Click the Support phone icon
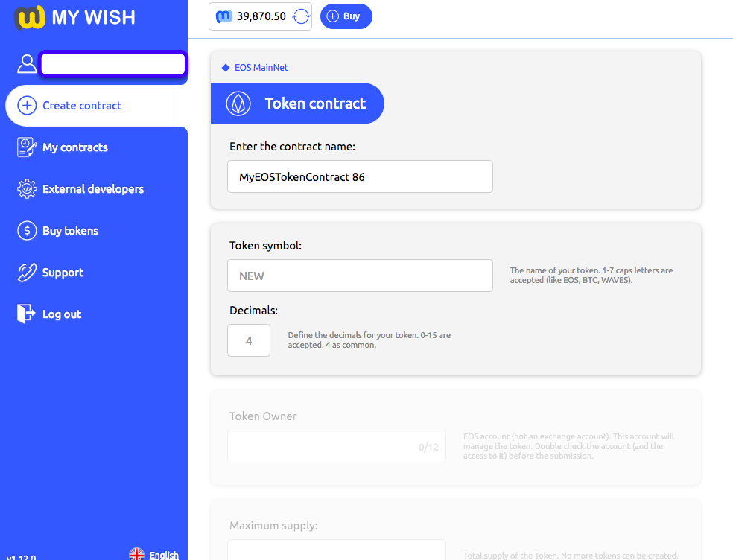The height and width of the screenshot is (560, 733). pyautogui.click(x=27, y=273)
